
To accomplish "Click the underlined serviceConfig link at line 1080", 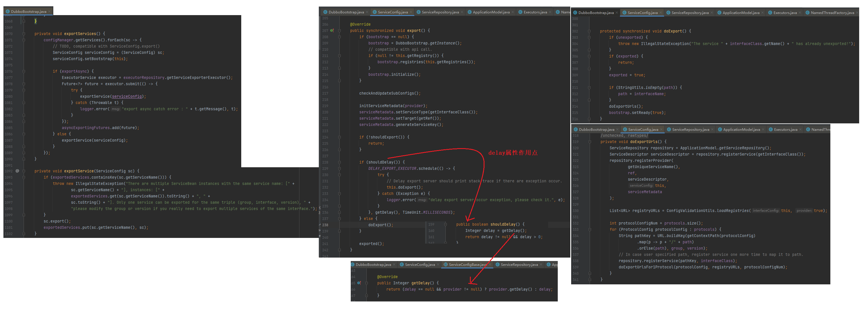I will 127,97.
